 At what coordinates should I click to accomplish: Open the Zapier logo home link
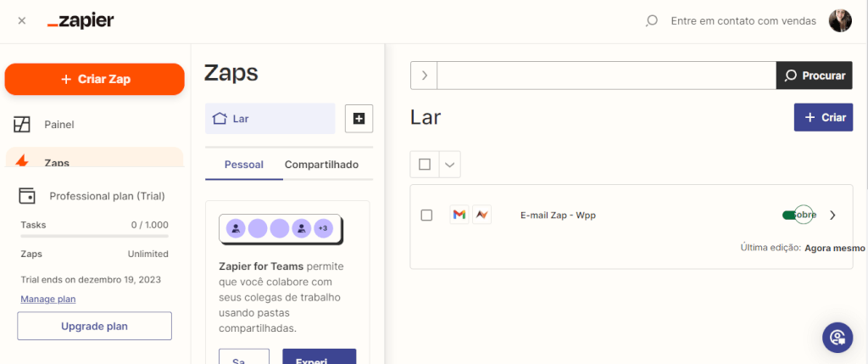pyautogui.click(x=81, y=21)
